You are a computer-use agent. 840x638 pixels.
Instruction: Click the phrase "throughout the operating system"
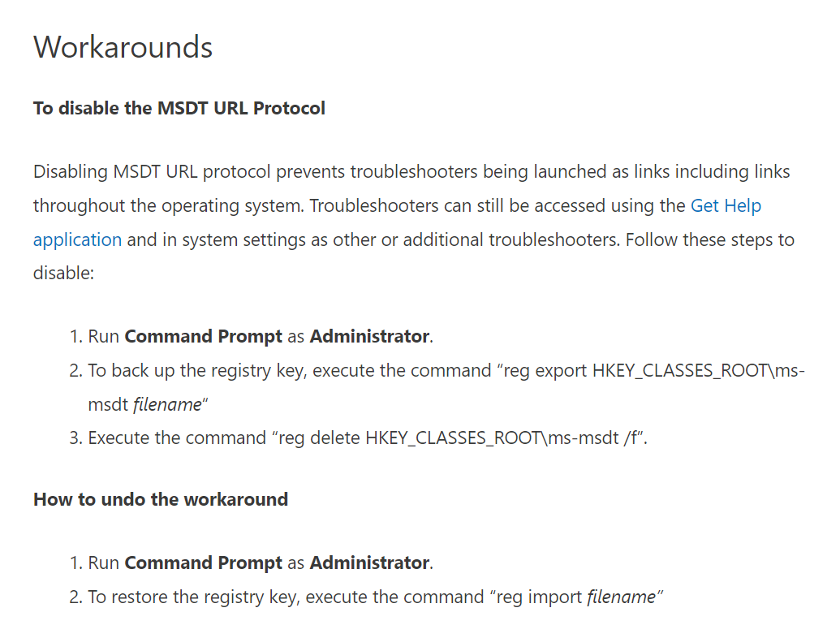pyautogui.click(x=166, y=206)
